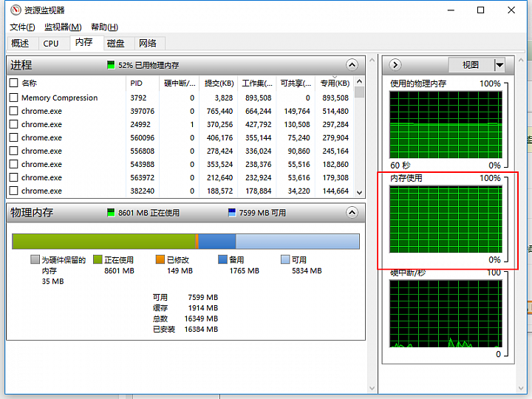Click the light blue 可用 legend swatch

[285, 259]
